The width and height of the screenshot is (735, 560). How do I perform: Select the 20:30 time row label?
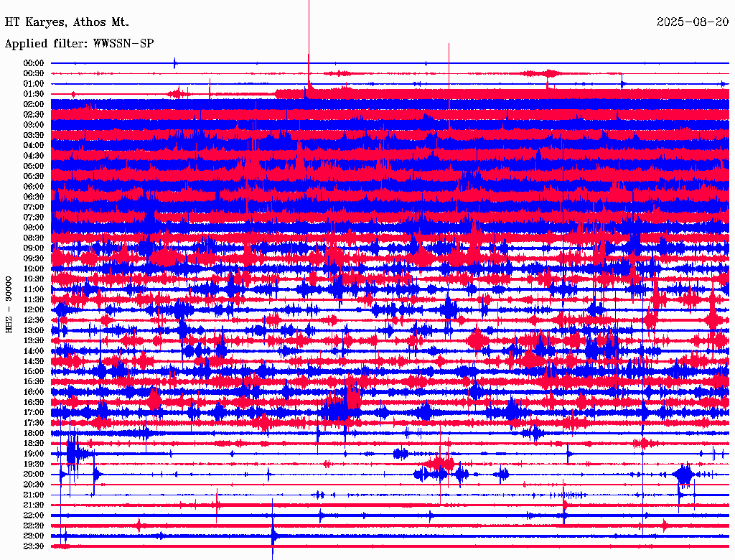pyautogui.click(x=34, y=485)
